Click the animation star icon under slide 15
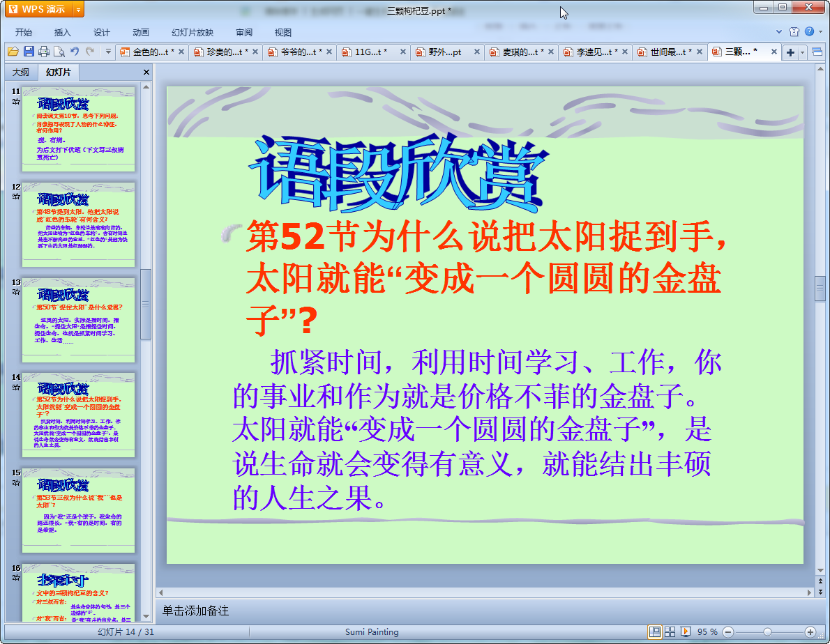The height and width of the screenshot is (644, 830). [x=16, y=483]
